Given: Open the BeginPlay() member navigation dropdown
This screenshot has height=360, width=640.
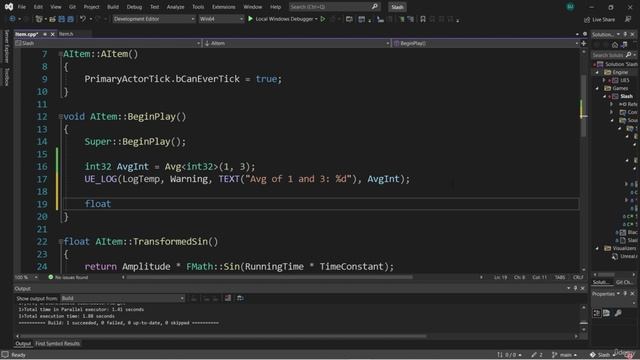Looking at the screenshot, I should click(x=486, y=43).
